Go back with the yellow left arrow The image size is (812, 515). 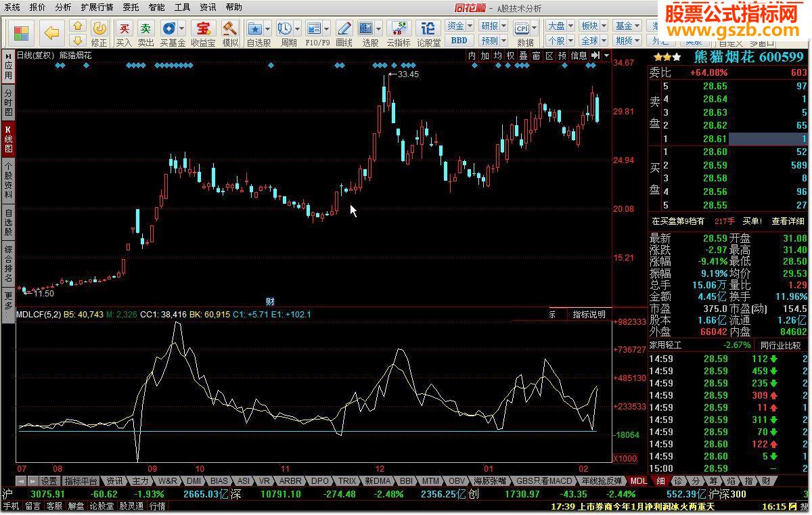[x=51, y=33]
